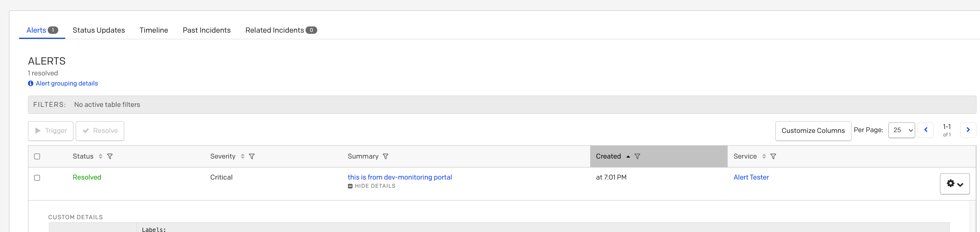The width and height of the screenshot is (980, 232).
Task: Open the Summary column filter funnel icon
Action: coord(385,156)
